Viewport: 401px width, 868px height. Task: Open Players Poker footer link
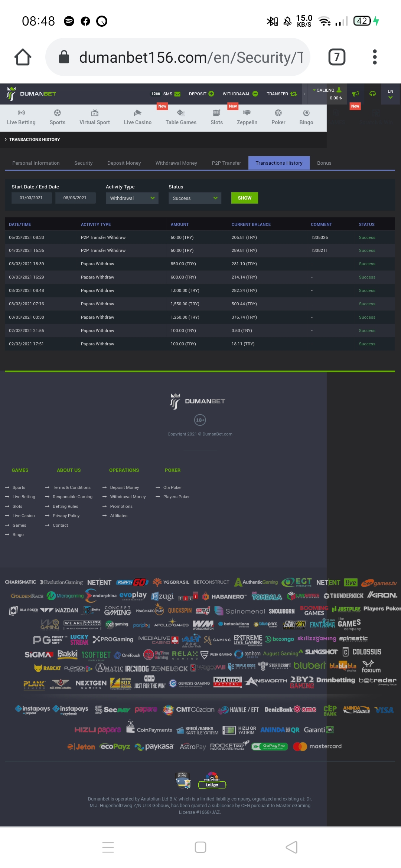pos(176,497)
